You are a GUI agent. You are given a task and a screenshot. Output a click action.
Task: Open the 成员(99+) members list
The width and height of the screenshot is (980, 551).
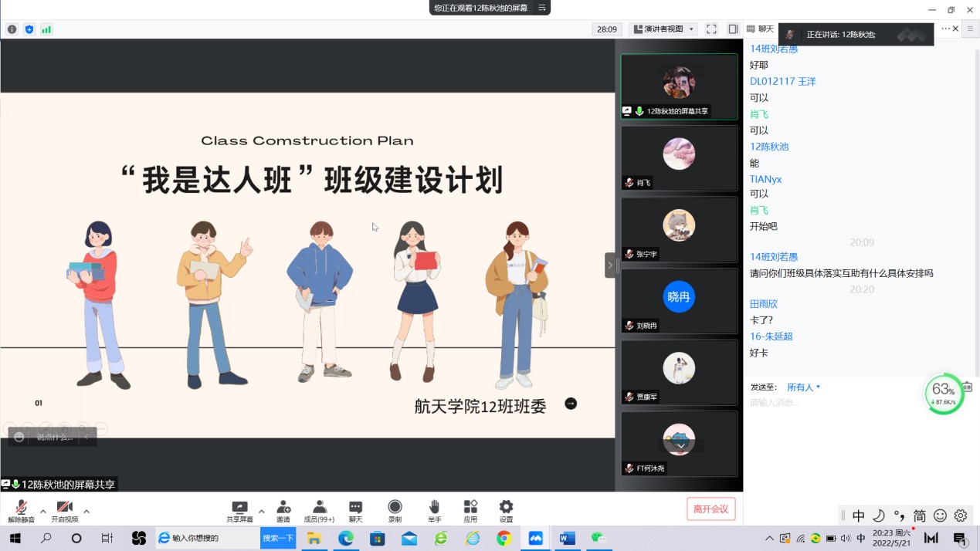click(x=319, y=509)
